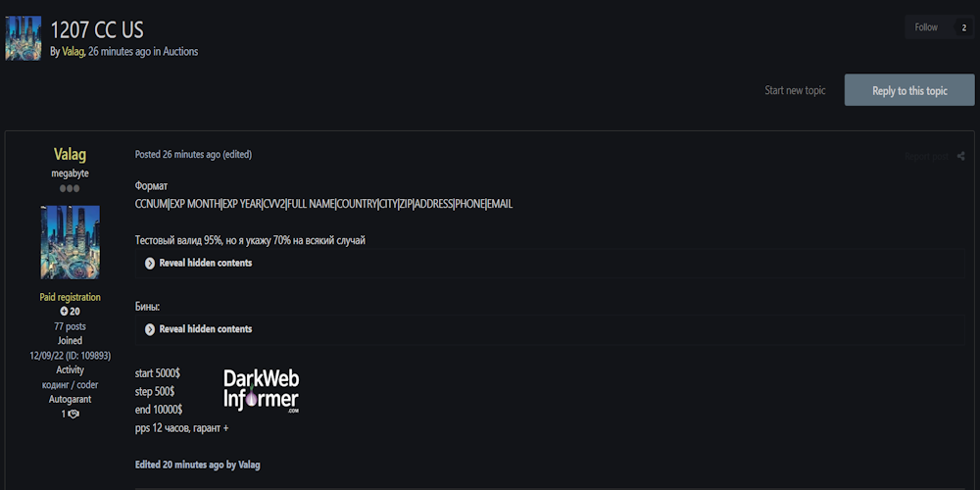
Task: Open Valag's large profile avatar in the post sidebar
Action: [x=70, y=242]
